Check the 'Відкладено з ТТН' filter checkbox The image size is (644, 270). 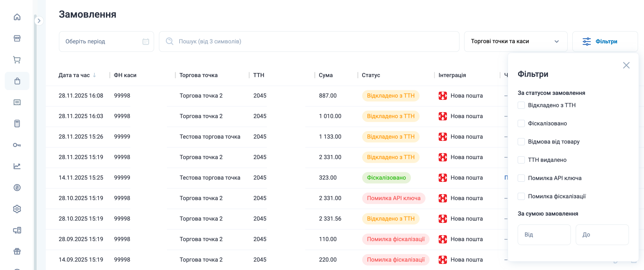pyautogui.click(x=521, y=105)
